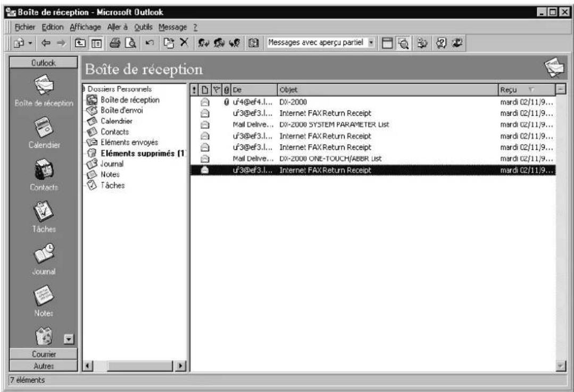Sort messages by 'Reçu' column header
This screenshot has height=392, width=574.
click(527, 90)
